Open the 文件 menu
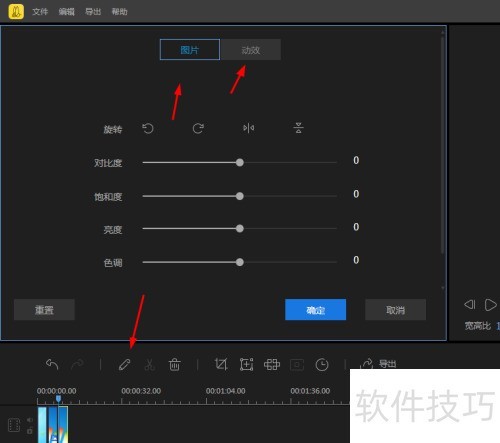This screenshot has height=443, width=500. pos(40,12)
